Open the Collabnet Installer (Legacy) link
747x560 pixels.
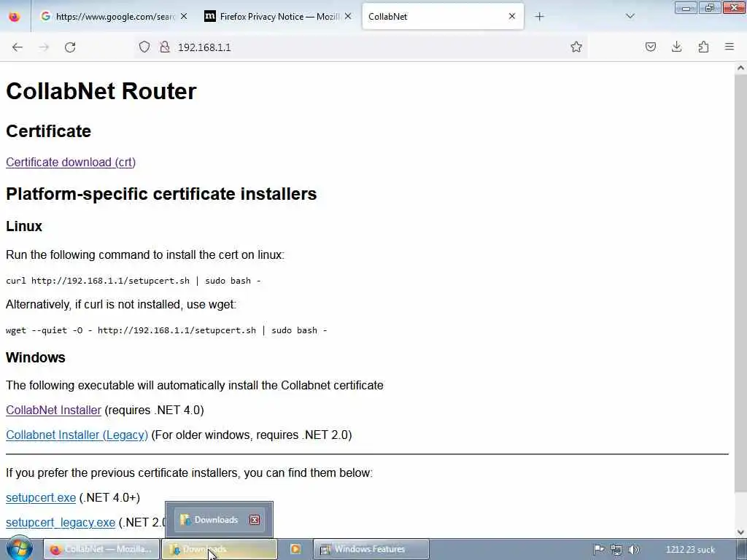click(77, 435)
